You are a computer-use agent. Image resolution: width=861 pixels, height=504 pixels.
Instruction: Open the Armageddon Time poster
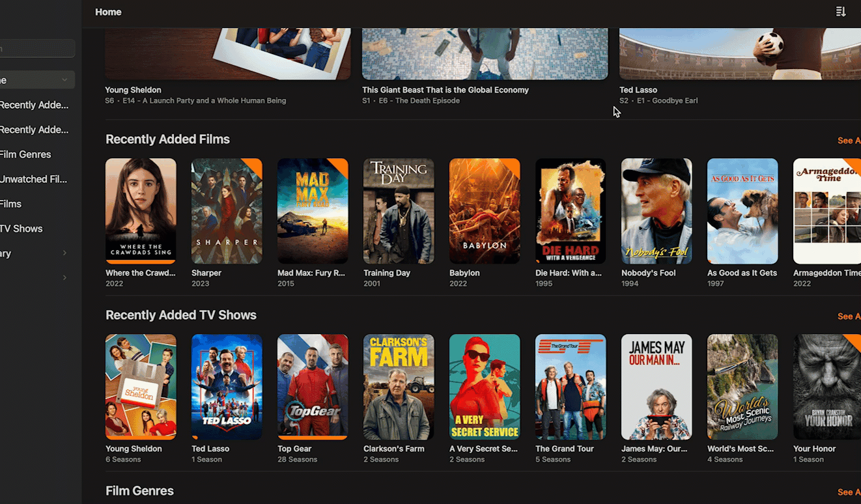coord(827,211)
